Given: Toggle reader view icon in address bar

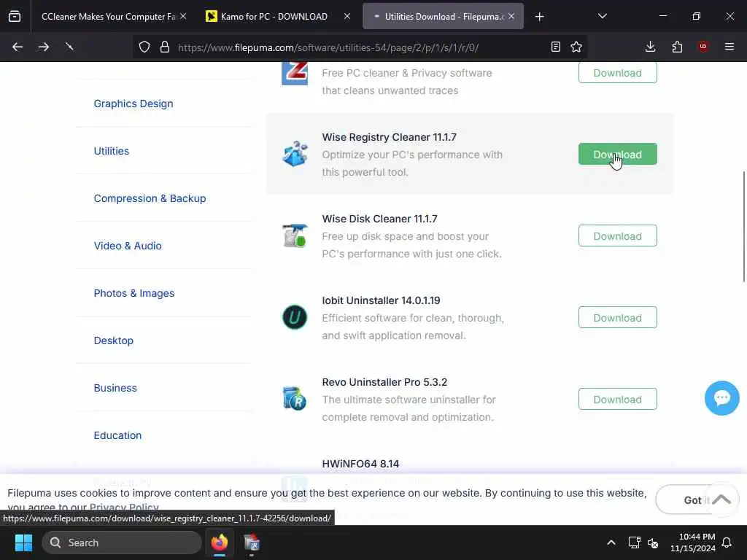Looking at the screenshot, I should 555,47.
